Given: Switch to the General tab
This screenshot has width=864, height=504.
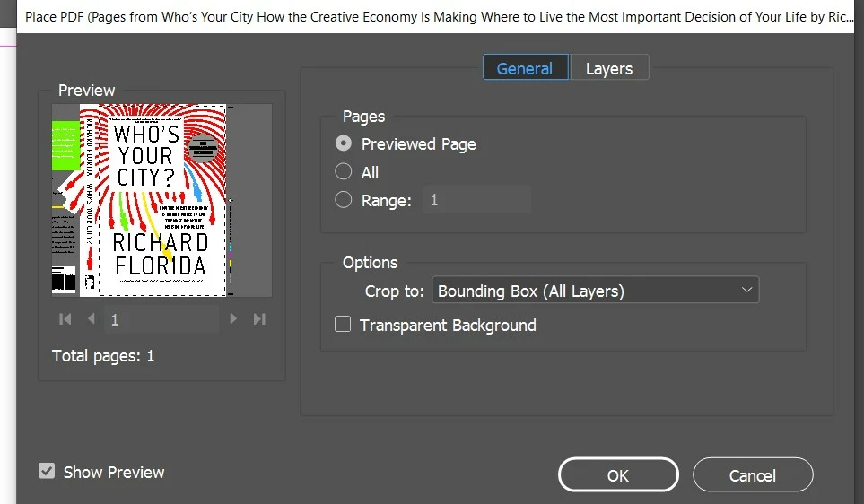Looking at the screenshot, I should click(x=525, y=68).
